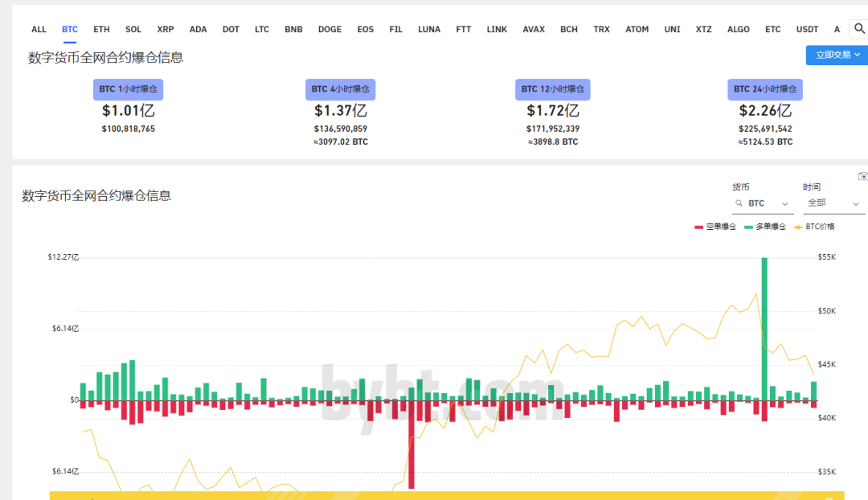The image size is (868, 500).
Task: Switch to the USDT tab
Action: point(807,30)
